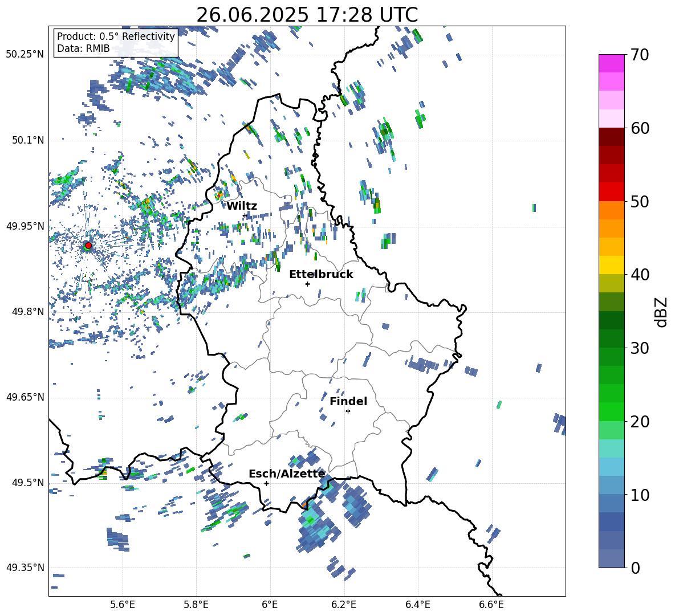Click the colorbar tick label 10
Viewport: 675px width, 616px height.
pyautogui.click(x=640, y=495)
